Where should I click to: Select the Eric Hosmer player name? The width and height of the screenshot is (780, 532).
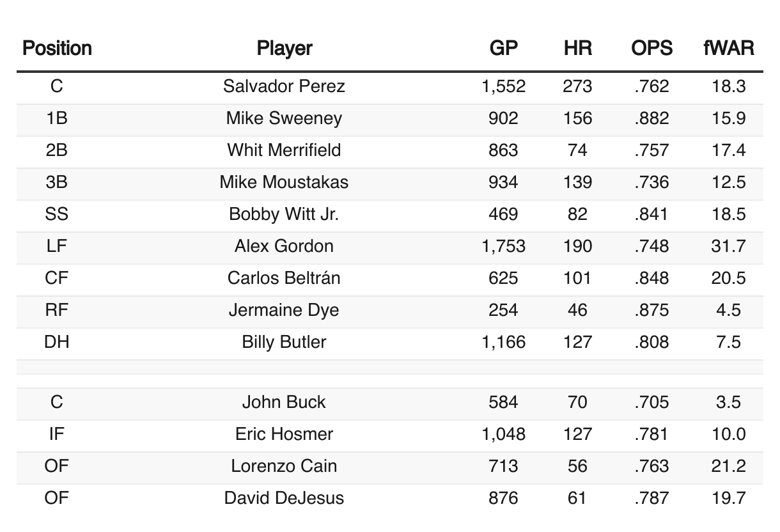pos(284,434)
